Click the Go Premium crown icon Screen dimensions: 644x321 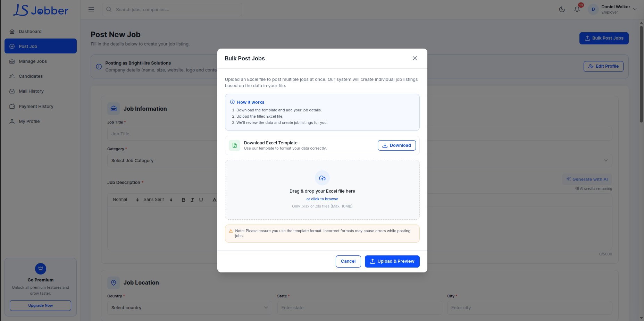(x=41, y=269)
